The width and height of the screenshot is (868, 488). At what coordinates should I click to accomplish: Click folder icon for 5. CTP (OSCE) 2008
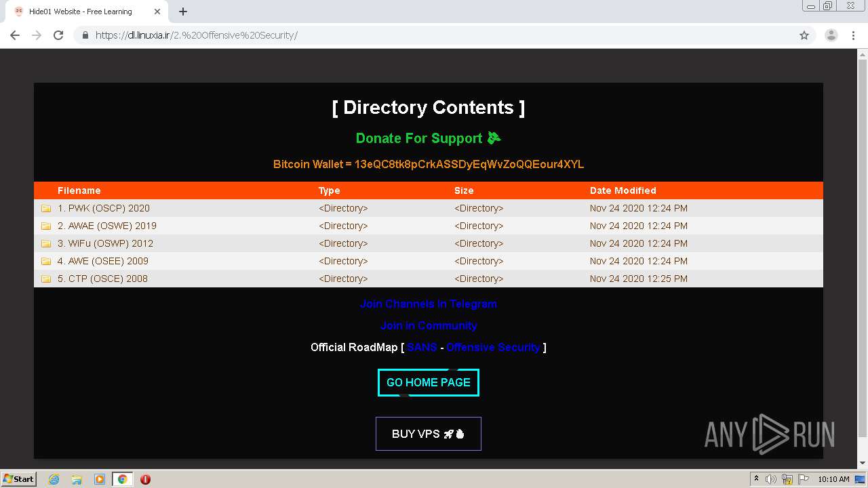point(46,279)
